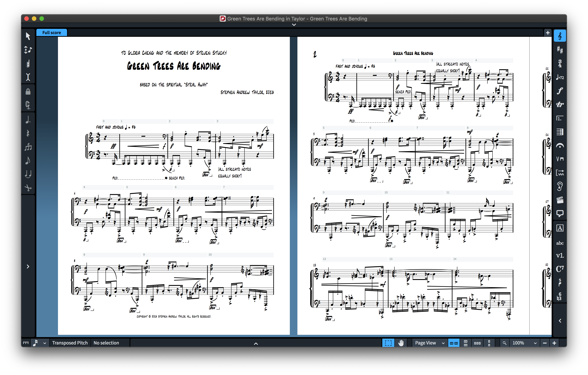Image resolution: width=588 pixels, height=375 pixels.
Task: Expand the bottom panel with up chevron
Action: [256, 344]
